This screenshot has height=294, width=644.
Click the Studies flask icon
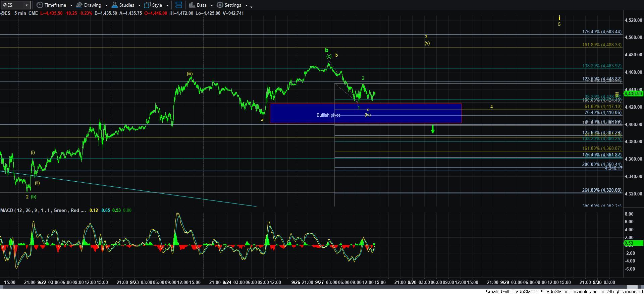coord(115,5)
